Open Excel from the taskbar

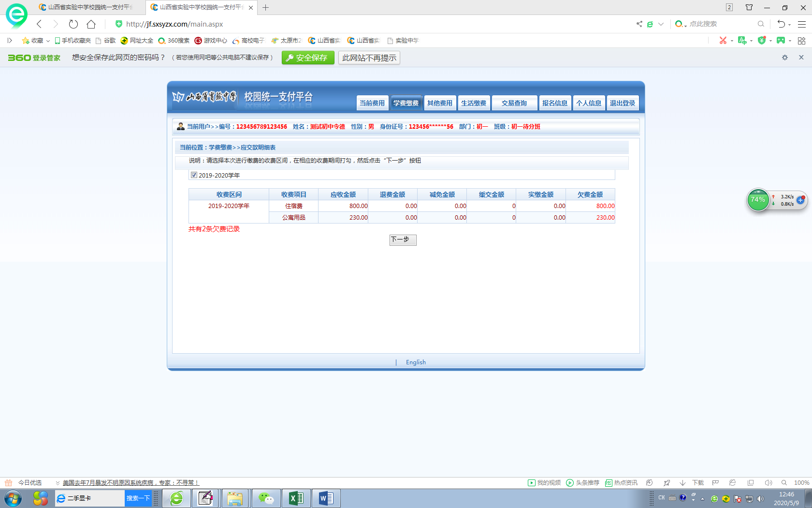pos(296,498)
